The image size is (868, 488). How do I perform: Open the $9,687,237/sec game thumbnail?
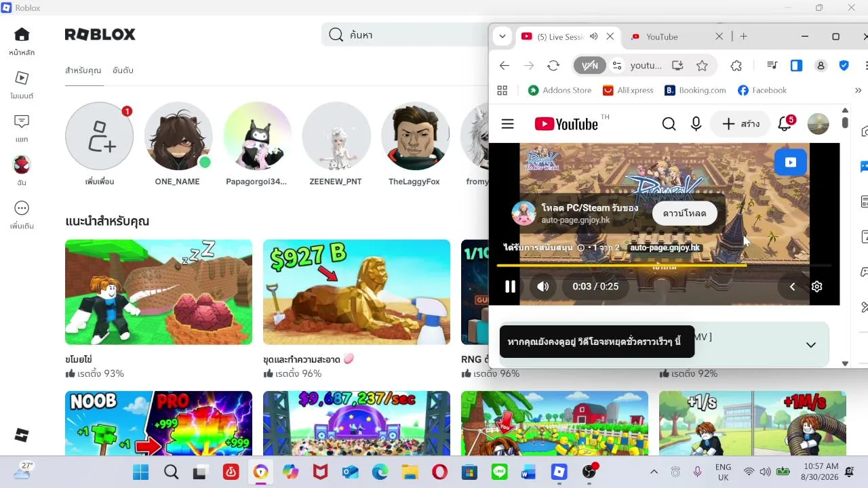357,424
